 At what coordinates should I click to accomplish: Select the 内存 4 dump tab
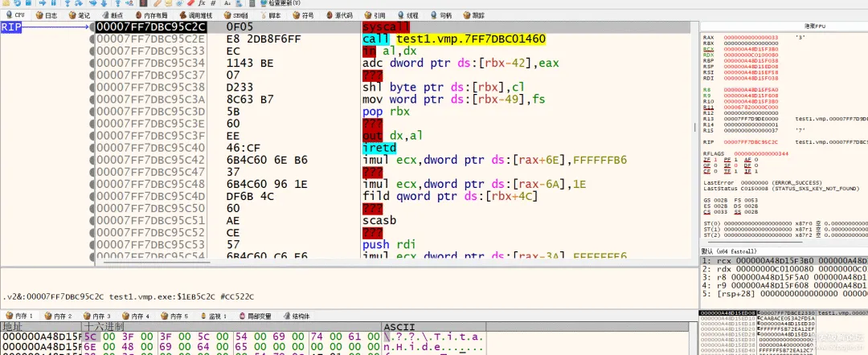pyautogui.click(x=135, y=316)
